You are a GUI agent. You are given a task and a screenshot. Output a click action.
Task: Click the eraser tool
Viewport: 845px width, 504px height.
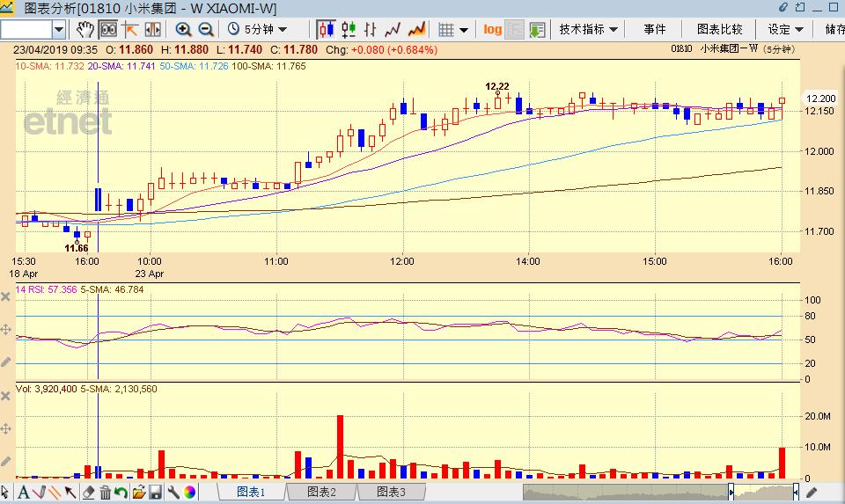(88, 492)
